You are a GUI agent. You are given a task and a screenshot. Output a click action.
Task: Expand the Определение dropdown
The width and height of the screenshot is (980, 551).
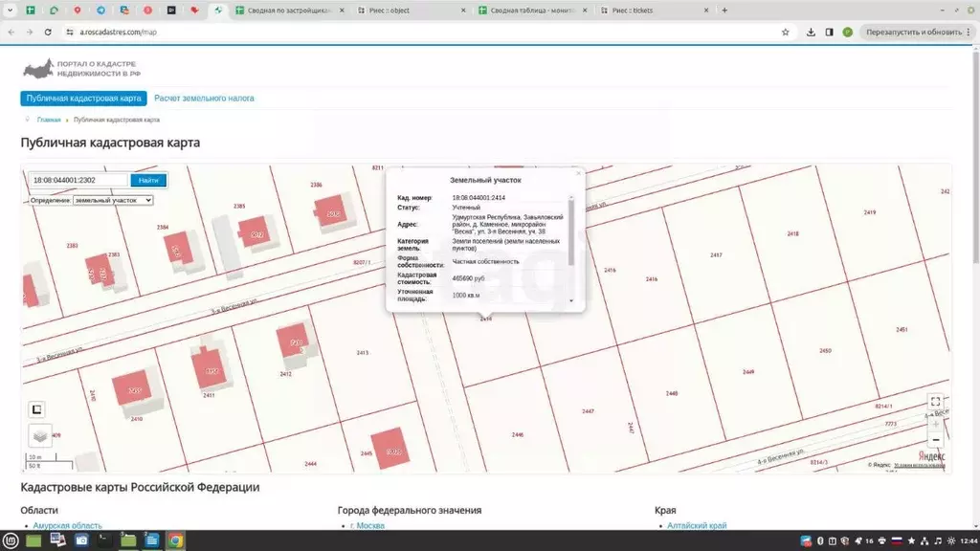(x=112, y=200)
